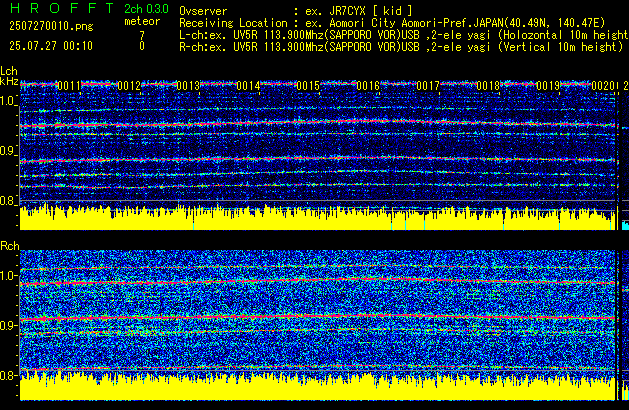Click the 0020 time marker
629x410 pixels.
tap(603, 86)
